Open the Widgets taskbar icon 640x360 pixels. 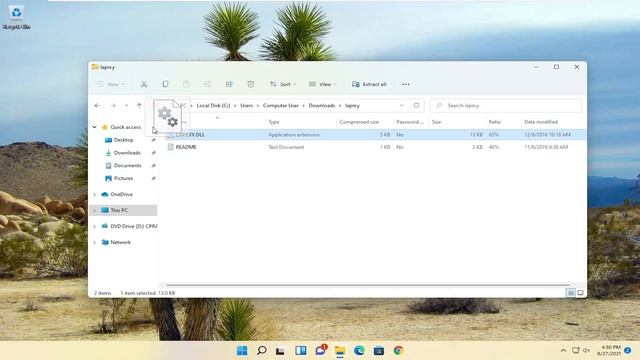tap(301, 351)
